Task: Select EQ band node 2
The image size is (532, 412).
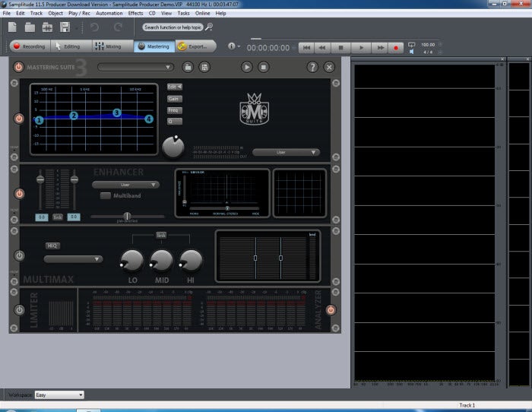Action: 74,116
